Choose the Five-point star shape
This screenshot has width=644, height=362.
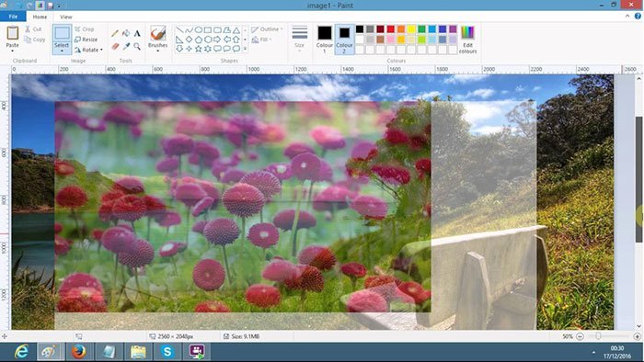coord(199,49)
